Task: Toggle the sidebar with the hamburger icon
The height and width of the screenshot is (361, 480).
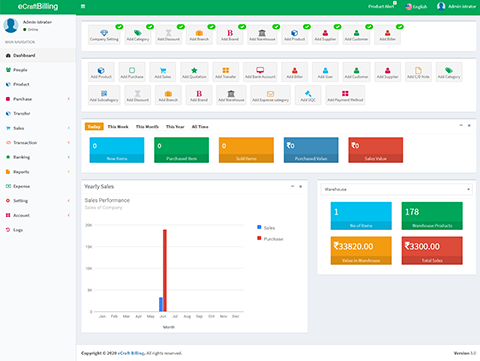Action: pyautogui.click(x=83, y=6)
